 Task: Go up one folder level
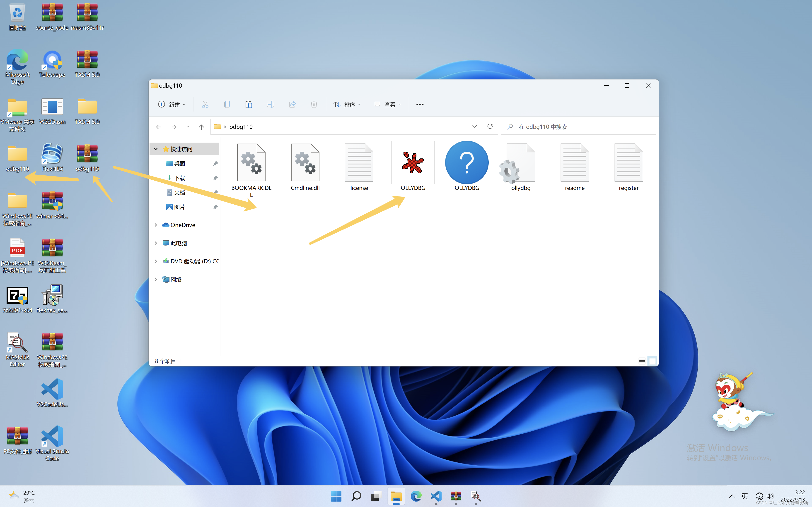pos(201,127)
